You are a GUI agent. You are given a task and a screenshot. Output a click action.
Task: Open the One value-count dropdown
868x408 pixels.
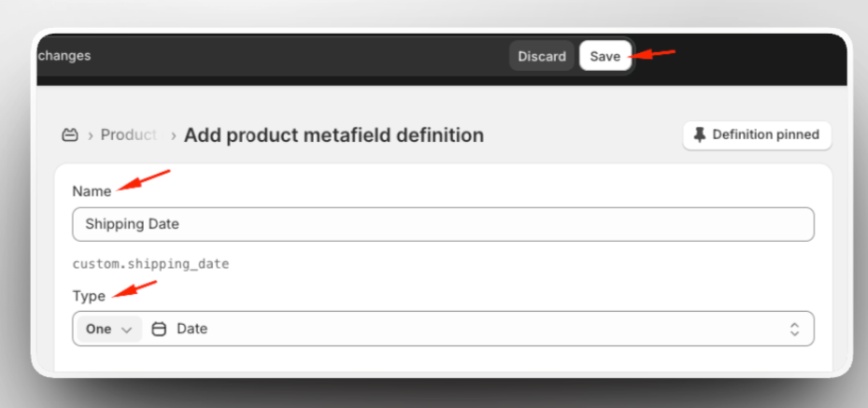109,329
